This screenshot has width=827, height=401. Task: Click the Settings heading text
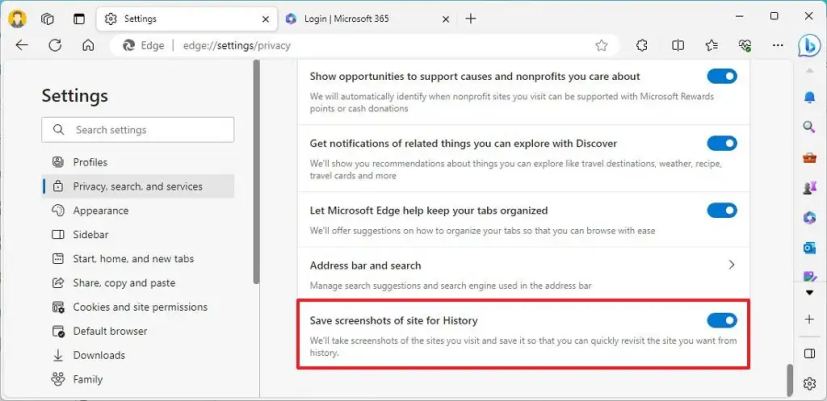coord(75,96)
